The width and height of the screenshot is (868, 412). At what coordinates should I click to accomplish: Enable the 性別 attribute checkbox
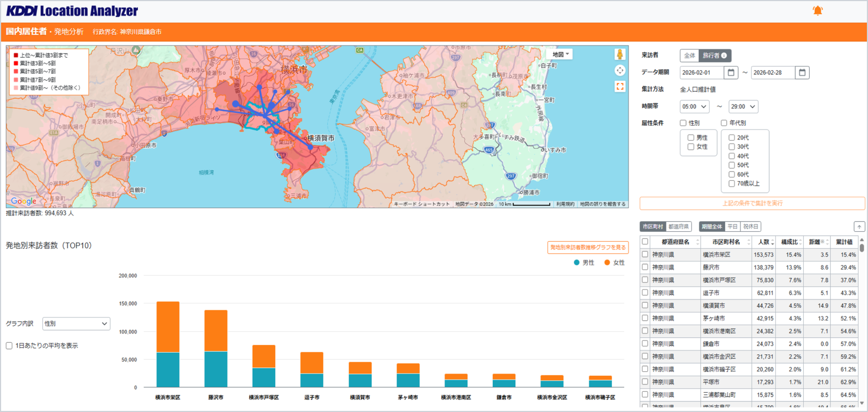pyautogui.click(x=683, y=123)
